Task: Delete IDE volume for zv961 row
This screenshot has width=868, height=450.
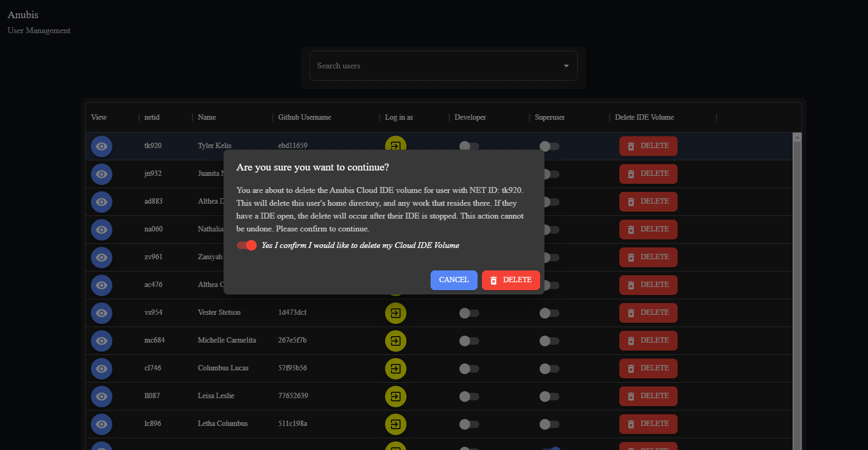Action: [648, 257]
